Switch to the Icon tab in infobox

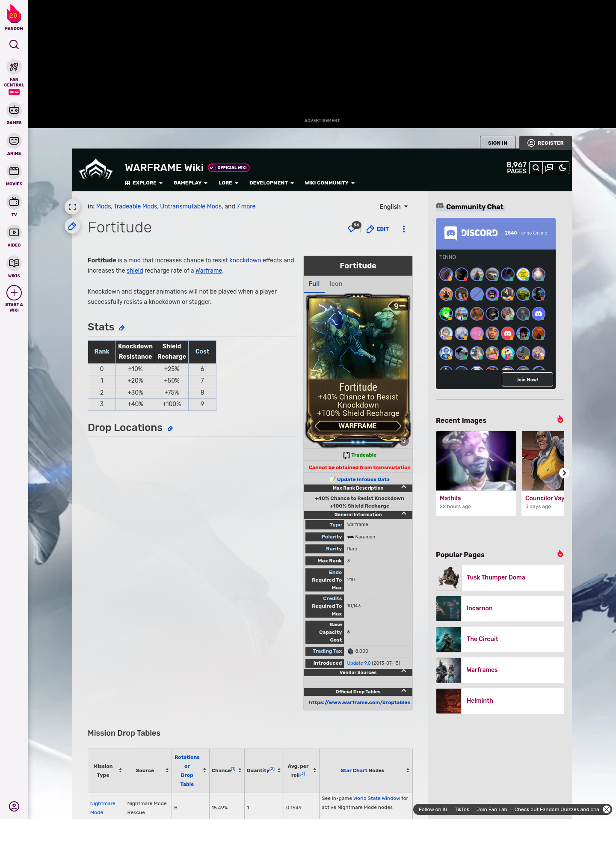click(335, 284)
